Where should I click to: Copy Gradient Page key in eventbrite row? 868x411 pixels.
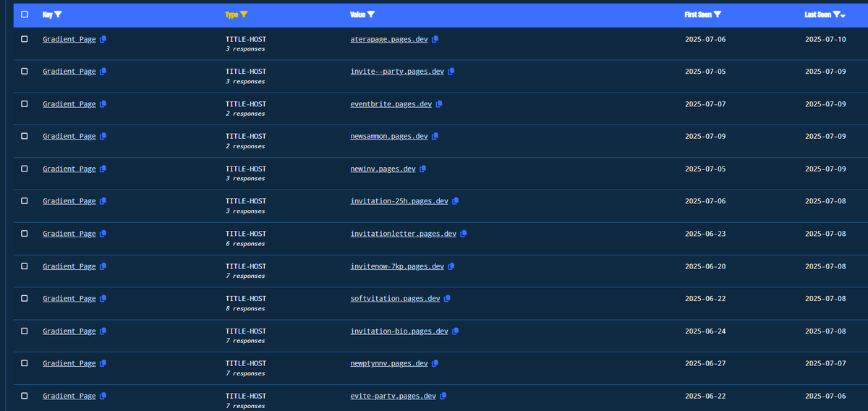(103, 104)
